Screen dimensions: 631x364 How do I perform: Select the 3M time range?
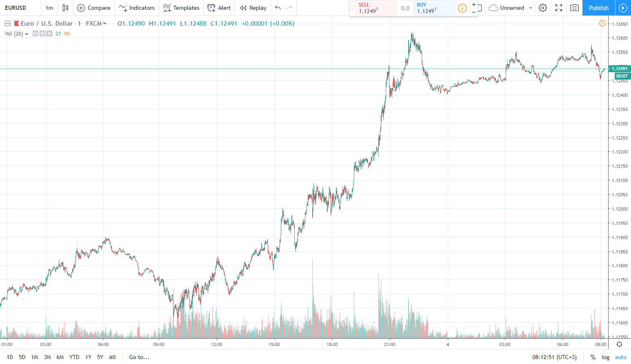[x=47, y=357]
